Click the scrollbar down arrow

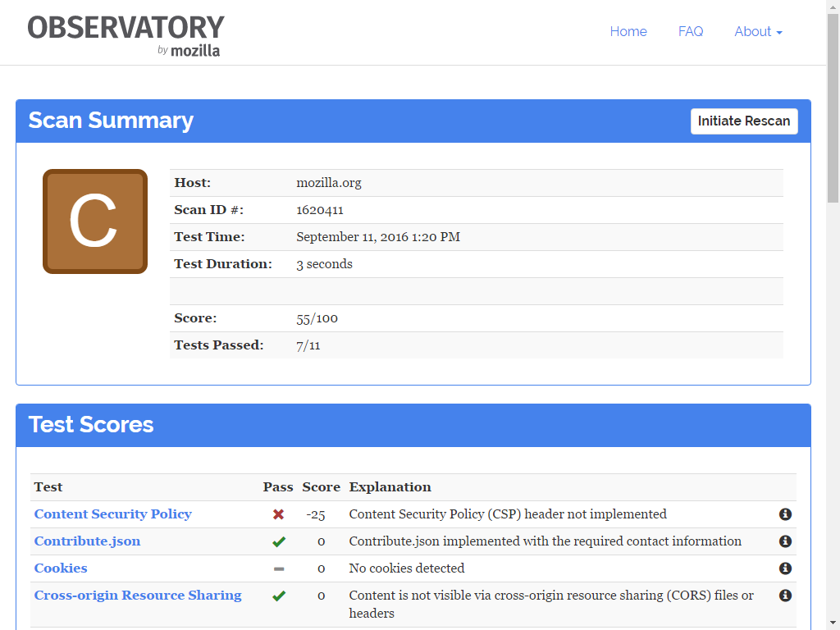coord(833,623)
